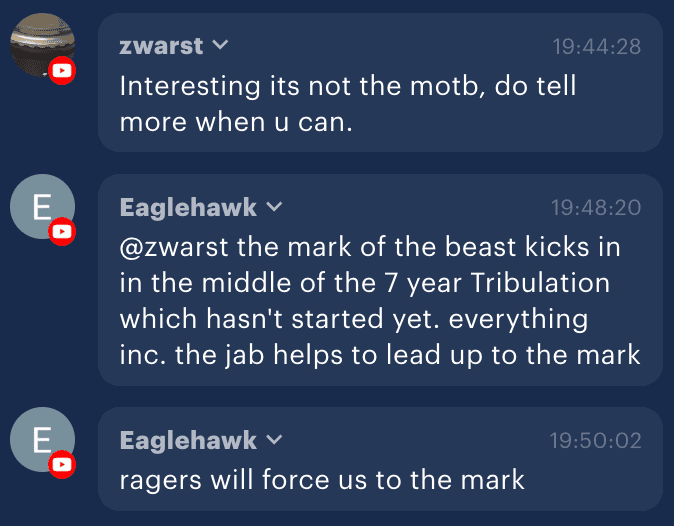Select the Eaglehawk username on the 19:48:20 message

click(x=188, y=208)
